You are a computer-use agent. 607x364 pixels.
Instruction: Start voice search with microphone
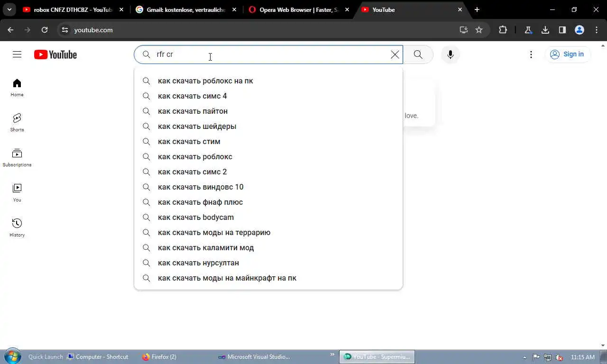click(x=451, y=55)
